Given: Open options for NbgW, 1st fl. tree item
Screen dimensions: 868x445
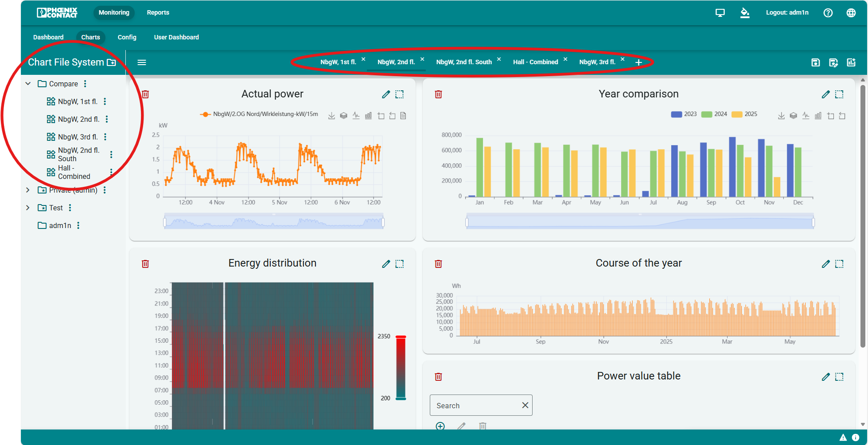Looking at the screenshot, I should point(105,101).
